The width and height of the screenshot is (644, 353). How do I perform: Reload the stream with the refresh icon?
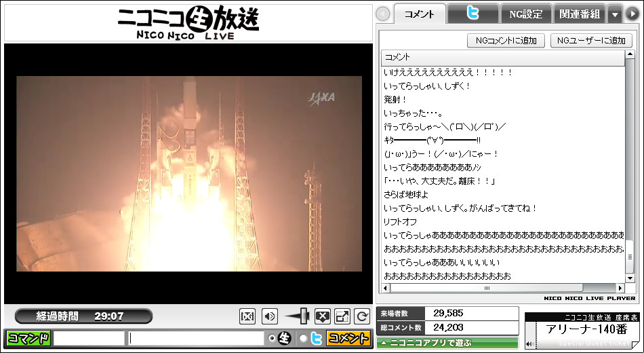click(362, 316)
